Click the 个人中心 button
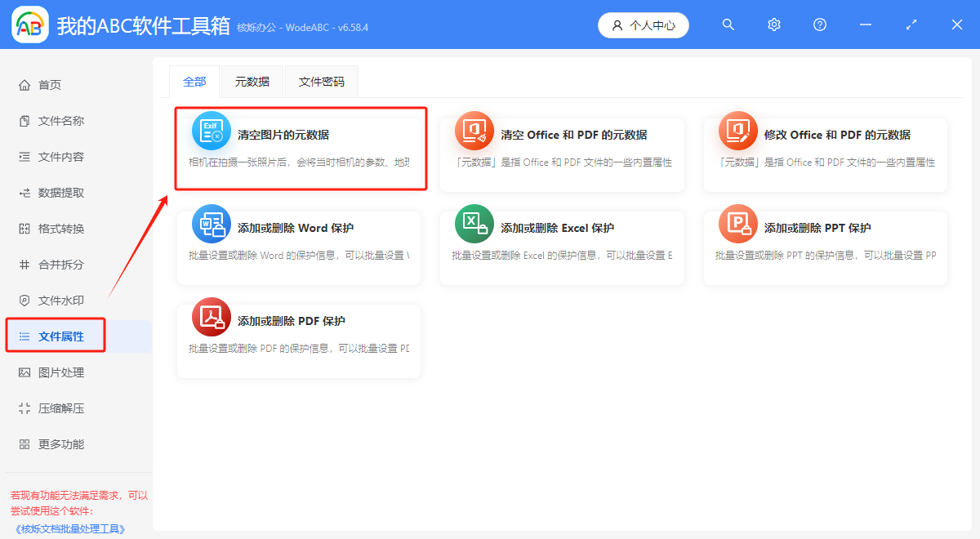 [x=644, y=24]
